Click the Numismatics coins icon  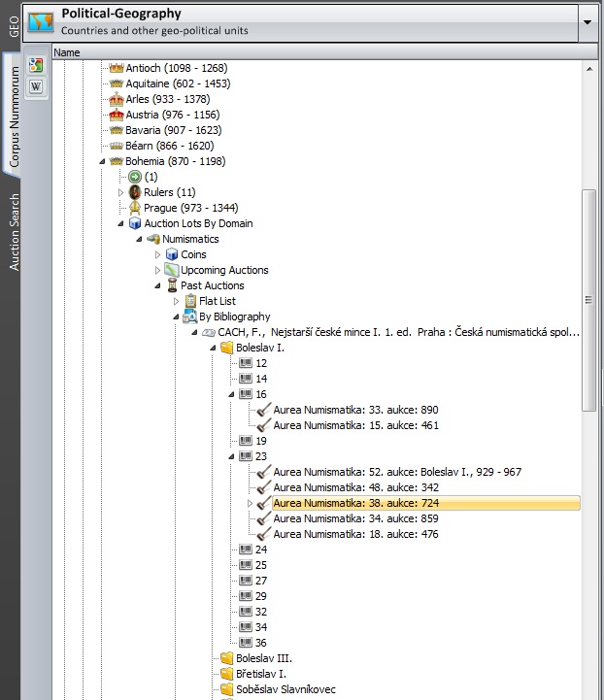(x=153, y=239)
